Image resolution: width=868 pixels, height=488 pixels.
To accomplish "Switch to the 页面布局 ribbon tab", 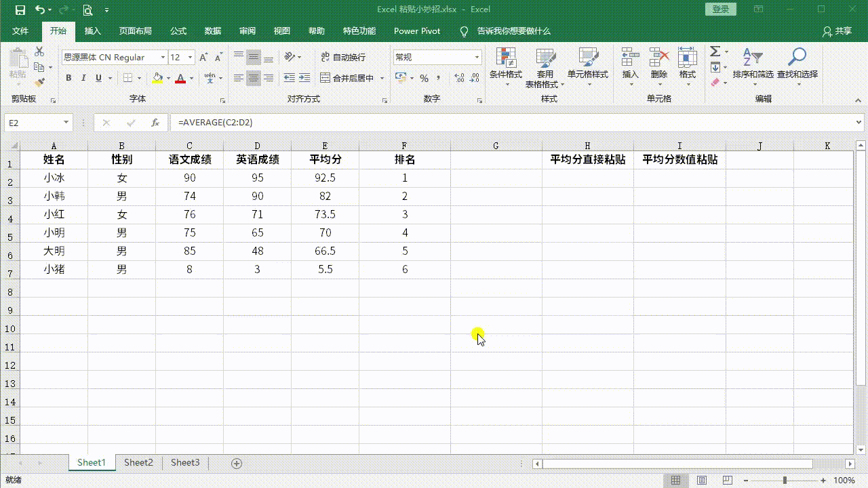I will (136, 31).
